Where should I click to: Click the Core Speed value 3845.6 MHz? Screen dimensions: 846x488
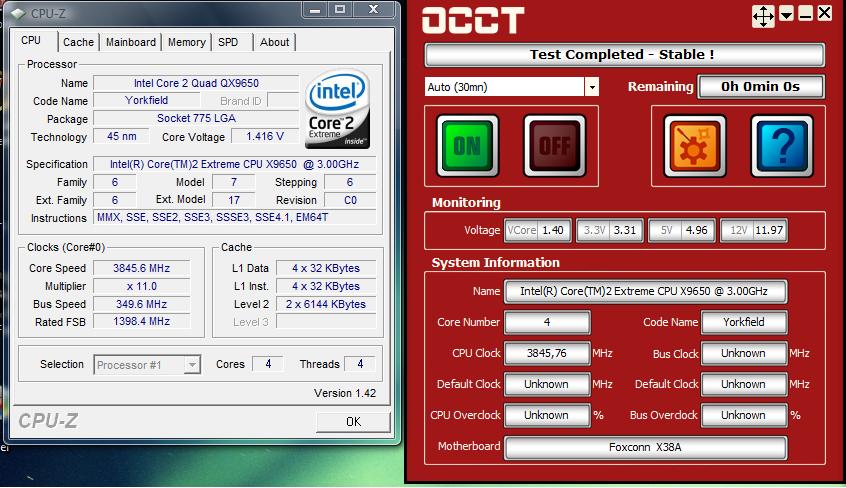tap(141, 268)
